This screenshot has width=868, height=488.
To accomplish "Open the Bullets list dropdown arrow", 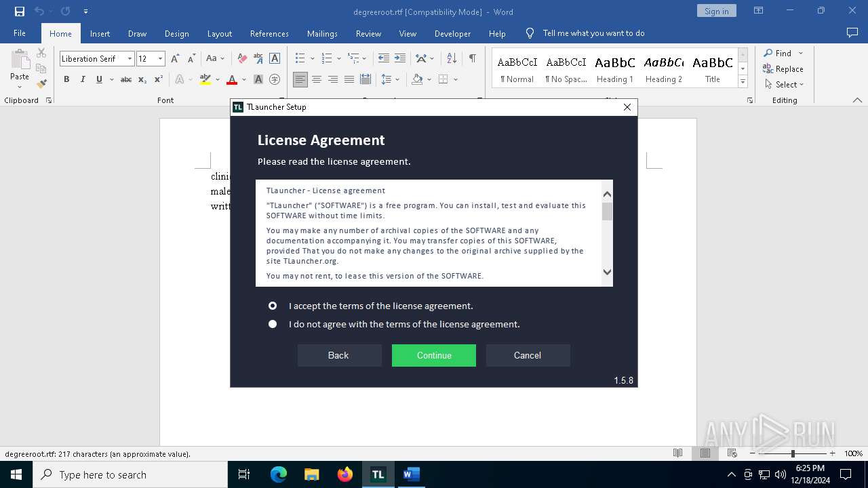I will coord(311,59).
